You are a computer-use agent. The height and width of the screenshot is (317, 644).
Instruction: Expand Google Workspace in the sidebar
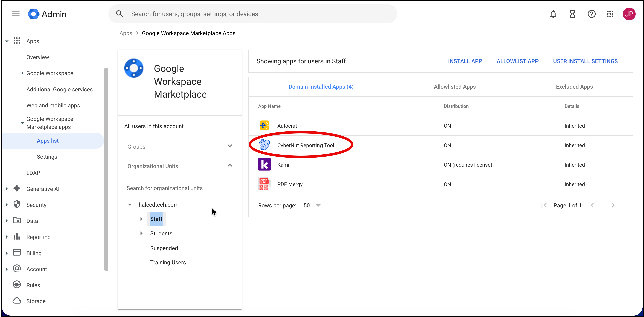(22, 73)
